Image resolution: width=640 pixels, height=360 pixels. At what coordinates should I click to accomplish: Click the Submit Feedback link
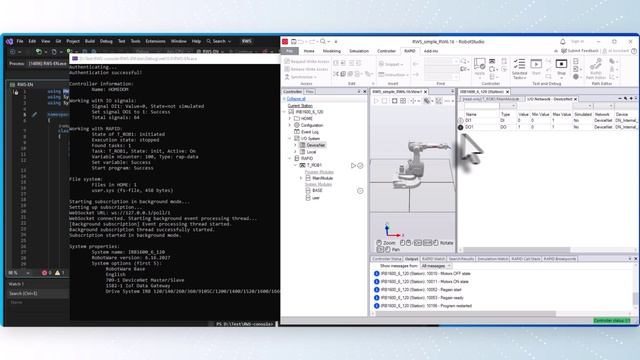click(580, 51)
